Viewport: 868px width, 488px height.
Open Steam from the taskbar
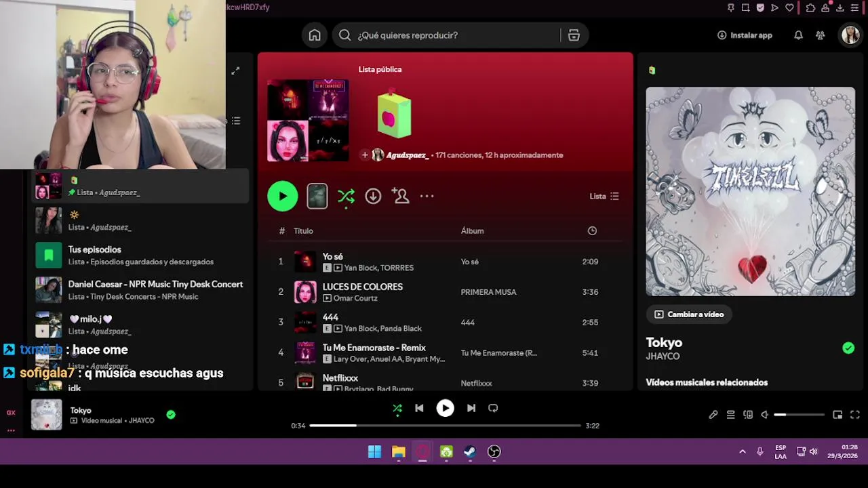tap(470, 451)
